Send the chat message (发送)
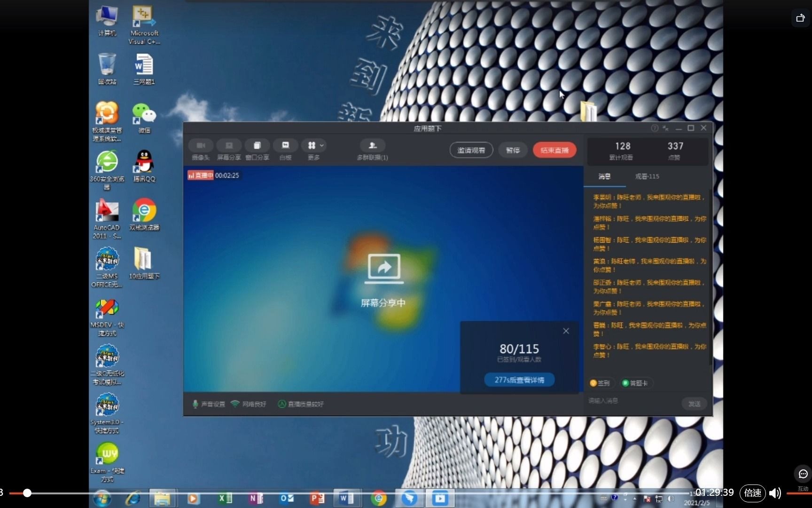This screenshot has width=812, height=508. tap(695, 404)
